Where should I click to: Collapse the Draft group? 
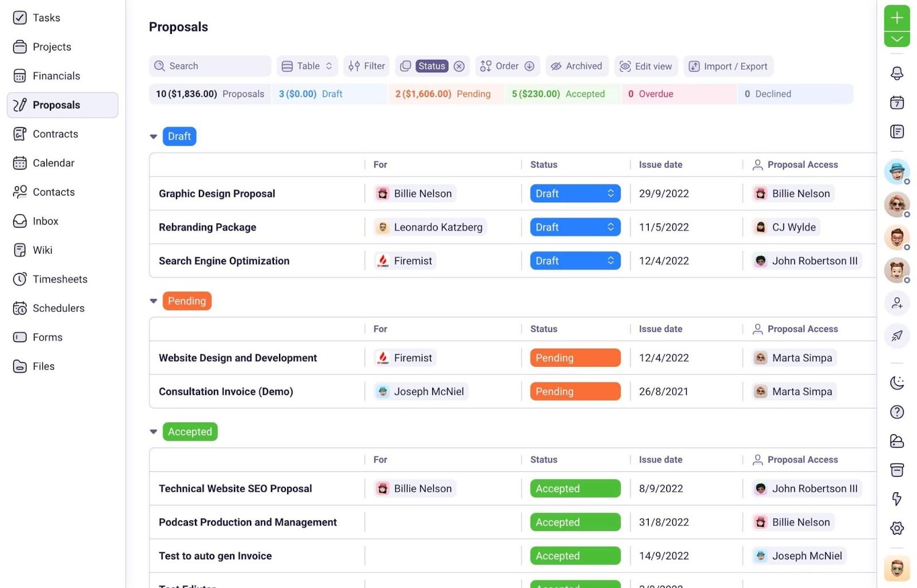pos(154,137)
